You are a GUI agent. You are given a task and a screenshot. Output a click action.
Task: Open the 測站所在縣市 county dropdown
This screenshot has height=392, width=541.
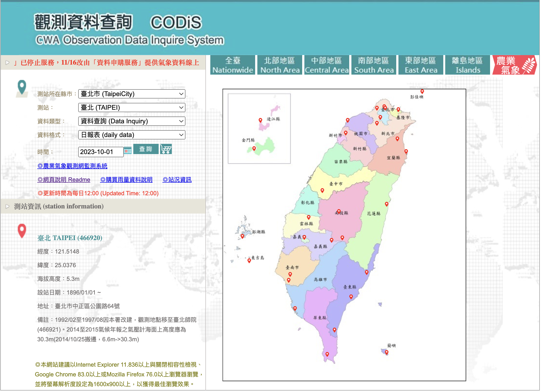pyautogui.click(x=132, y=94)
